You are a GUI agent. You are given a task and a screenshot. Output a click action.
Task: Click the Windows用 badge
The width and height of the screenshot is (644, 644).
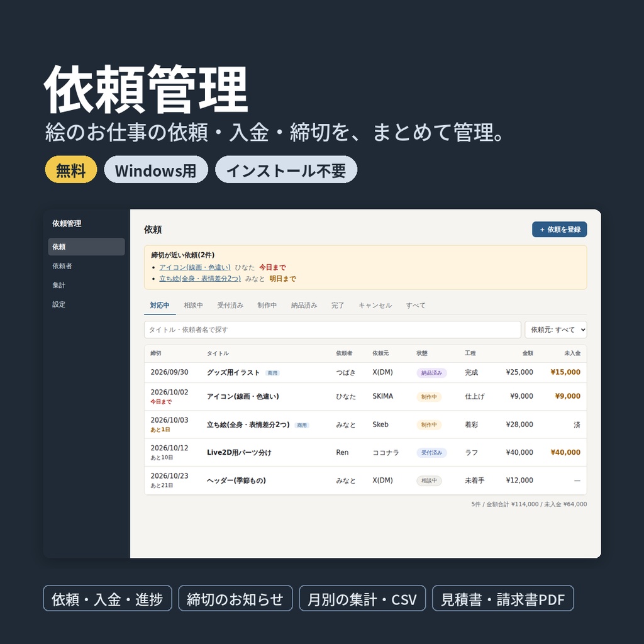point(156,170)
